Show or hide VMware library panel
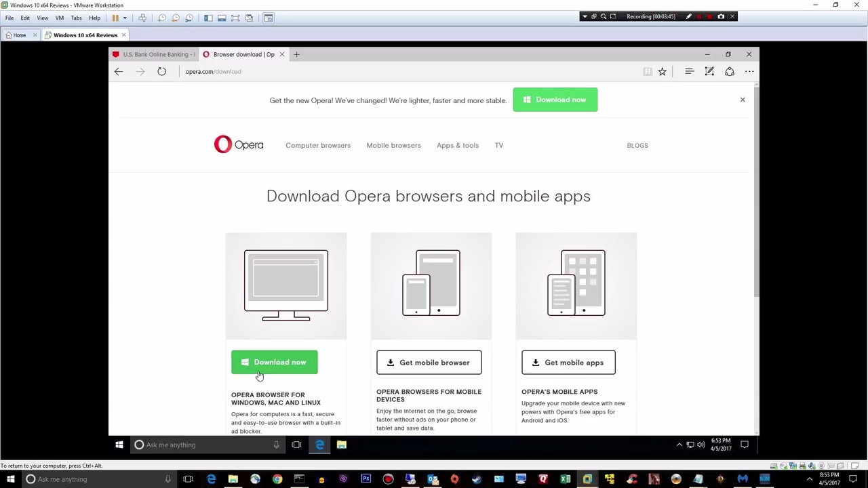Image resolution: width=868 pixels, height=488 pixels. point(208,18)
